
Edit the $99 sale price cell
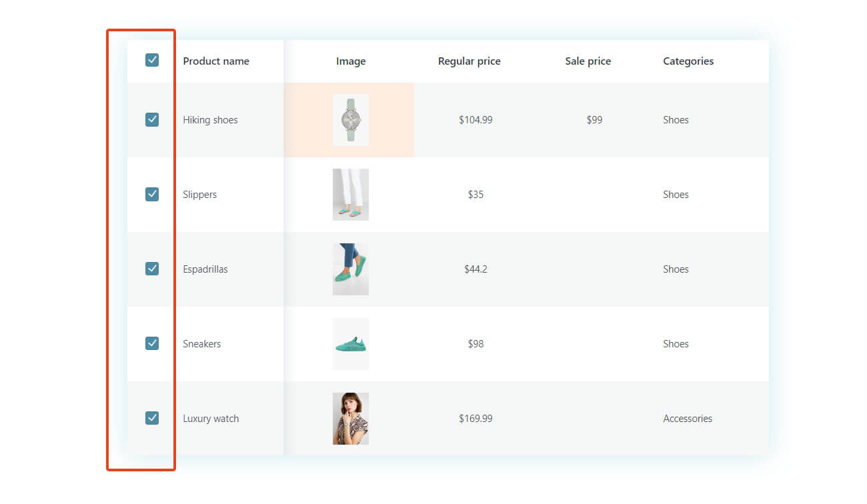point(594,120)
